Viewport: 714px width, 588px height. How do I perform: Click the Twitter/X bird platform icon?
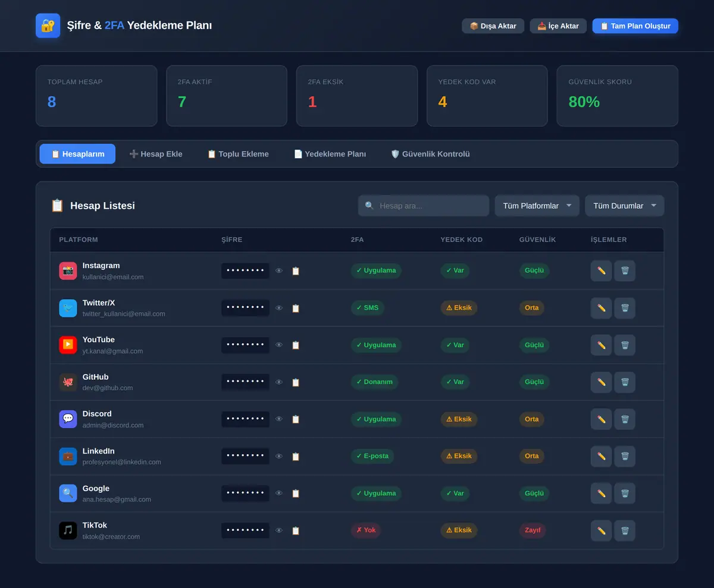tap(68, 308)
